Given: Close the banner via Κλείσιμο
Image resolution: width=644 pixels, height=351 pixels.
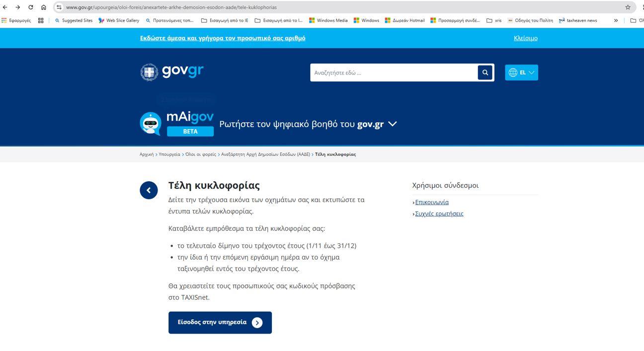Looking at the screenshot, I should pos(525,38).
